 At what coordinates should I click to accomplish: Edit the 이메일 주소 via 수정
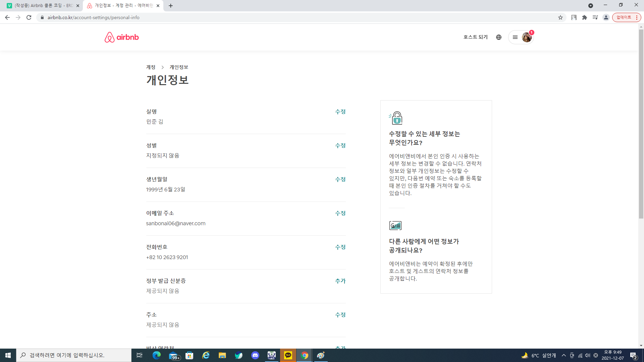pyautogui.click(x=340, y=213)
